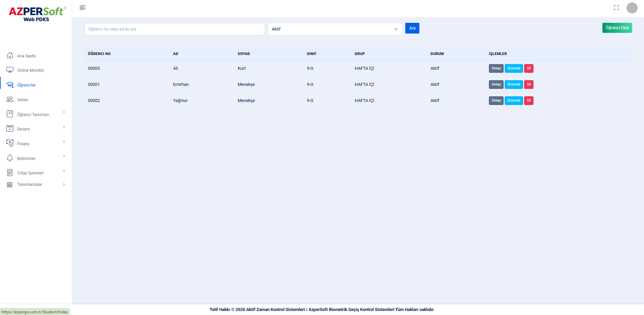The image size is (644, 315).
Task: Click the Devam calendar icon
Action: click(10, 128)
